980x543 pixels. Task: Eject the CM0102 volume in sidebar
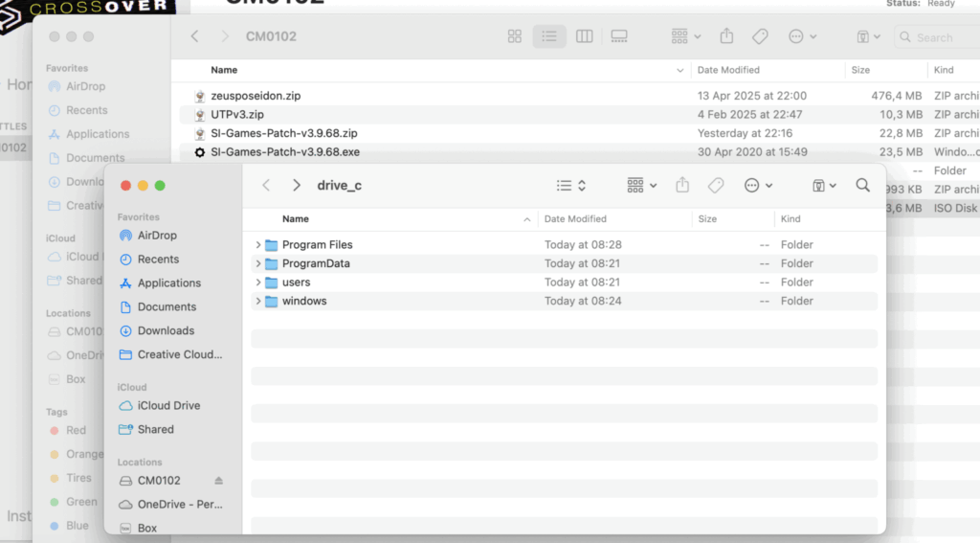click(218, 481)
